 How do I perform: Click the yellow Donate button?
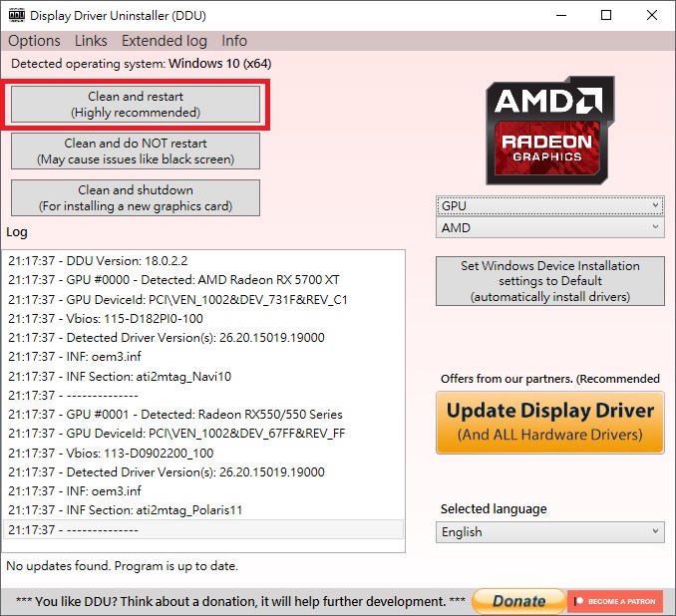518,601
